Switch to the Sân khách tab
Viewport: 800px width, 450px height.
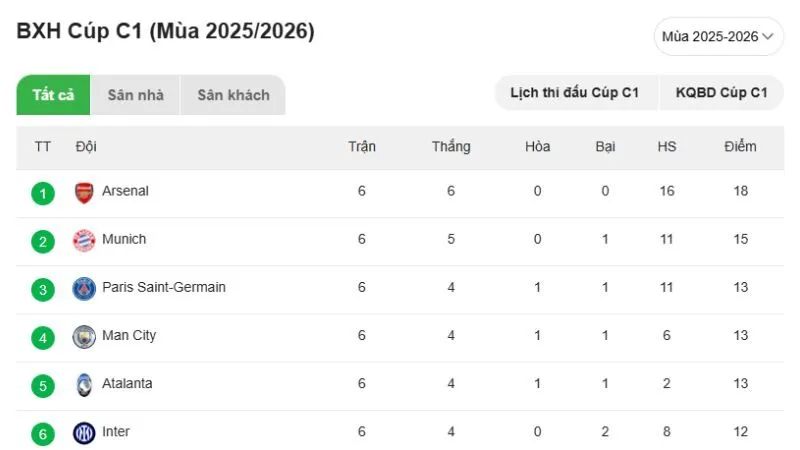[233, 95]
